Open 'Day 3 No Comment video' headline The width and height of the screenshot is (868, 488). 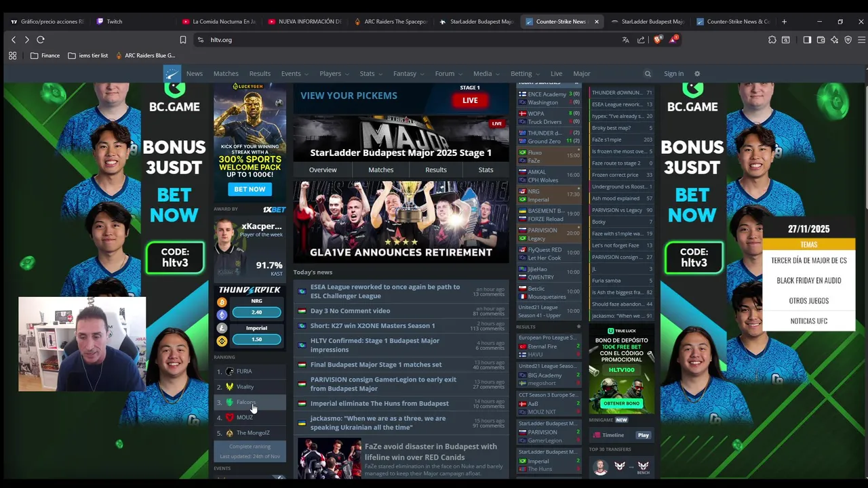tap(350, 311)
